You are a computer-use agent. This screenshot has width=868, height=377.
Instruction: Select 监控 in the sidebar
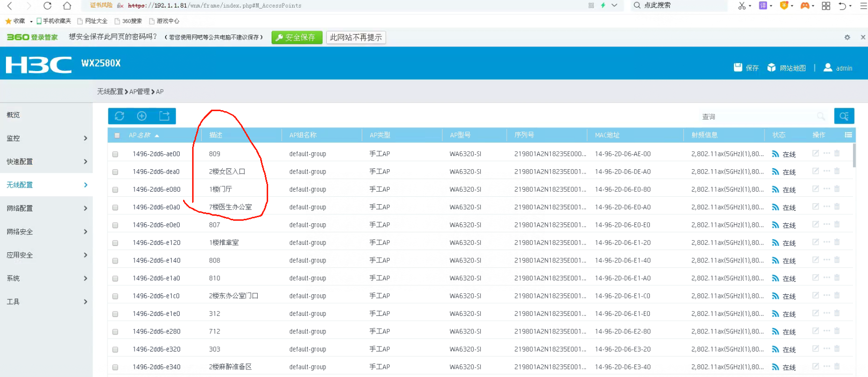click(x=14, y=138)
